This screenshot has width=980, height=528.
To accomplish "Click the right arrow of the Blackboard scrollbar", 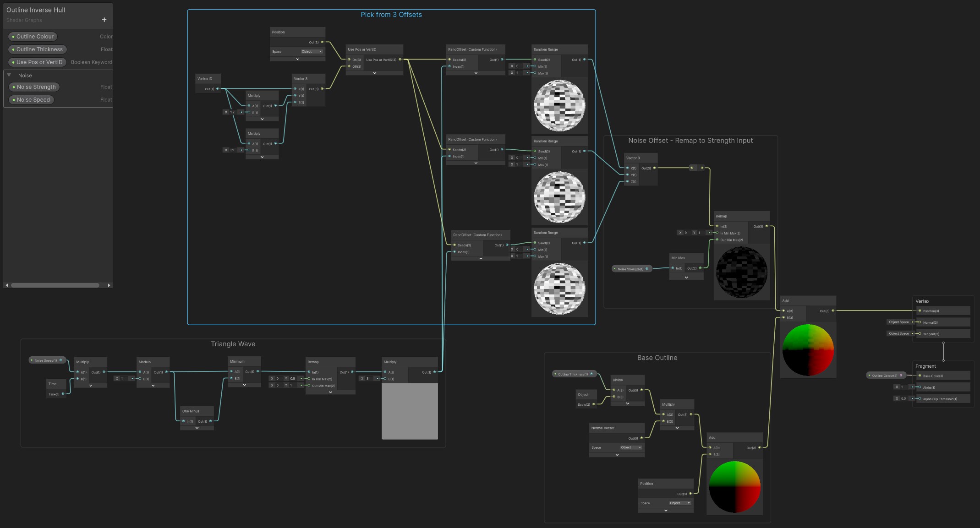I will click(109, 285).
